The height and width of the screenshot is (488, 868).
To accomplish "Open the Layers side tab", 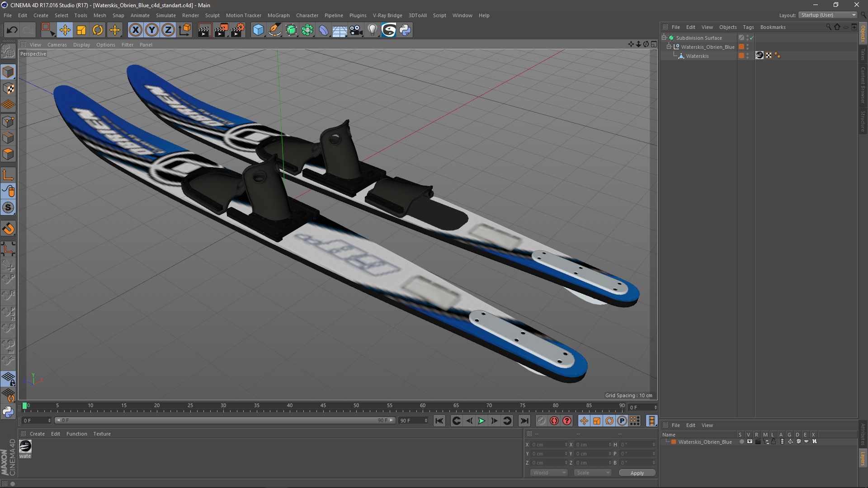I will tap(863, 459).
